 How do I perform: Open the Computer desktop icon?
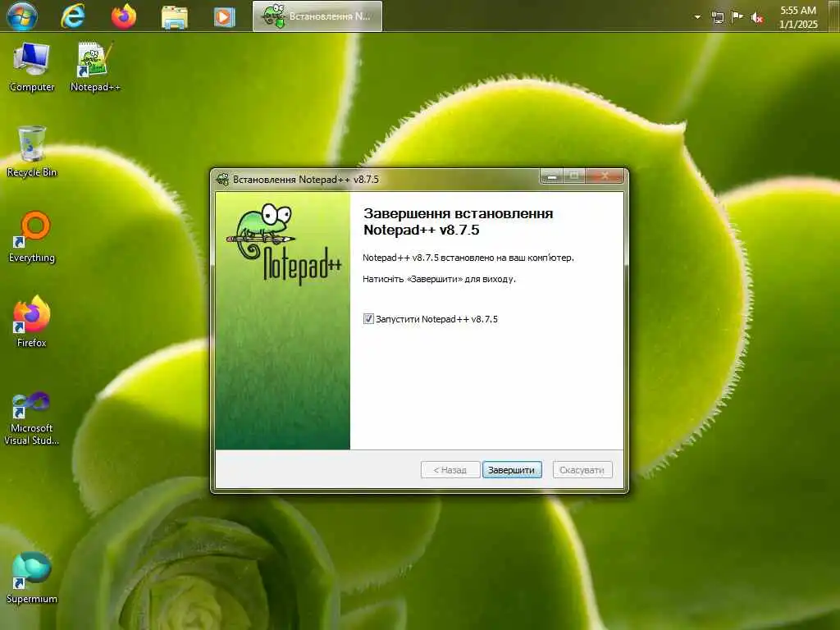coord(32,67)
